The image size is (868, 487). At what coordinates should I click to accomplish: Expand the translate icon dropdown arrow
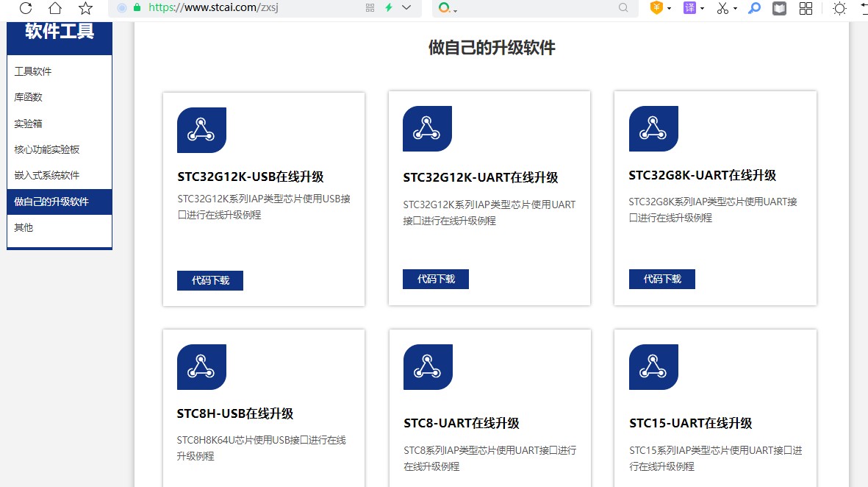click(x=703, y=8)
